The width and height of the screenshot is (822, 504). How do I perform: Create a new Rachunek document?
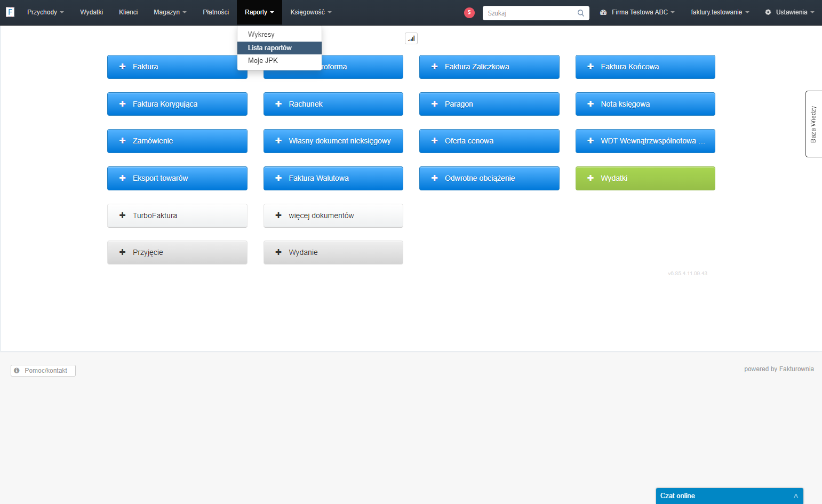coord(333,104)
